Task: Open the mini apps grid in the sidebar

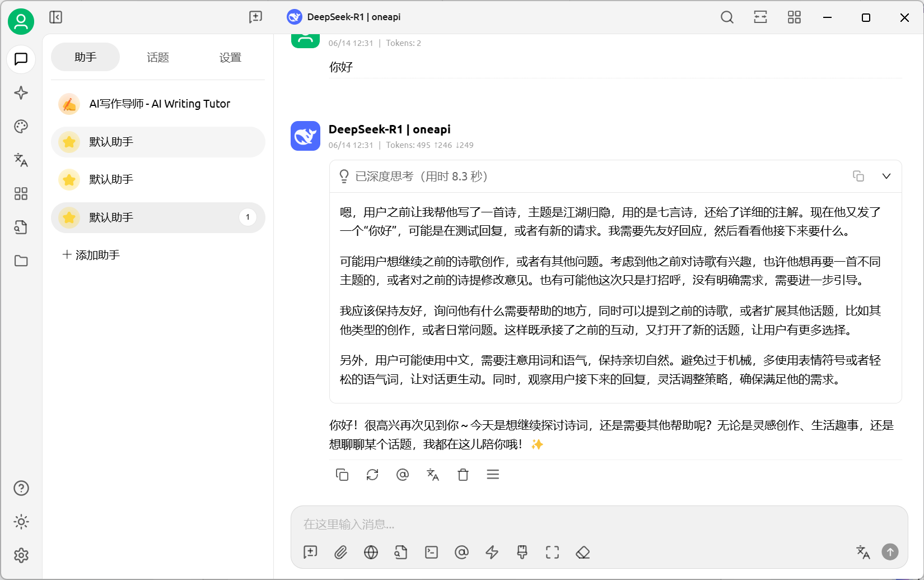Action: 21,194
